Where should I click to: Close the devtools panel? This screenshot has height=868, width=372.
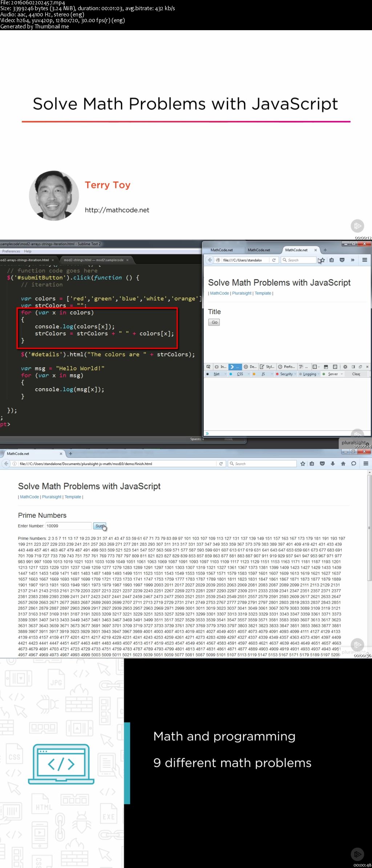click(367, 367)
